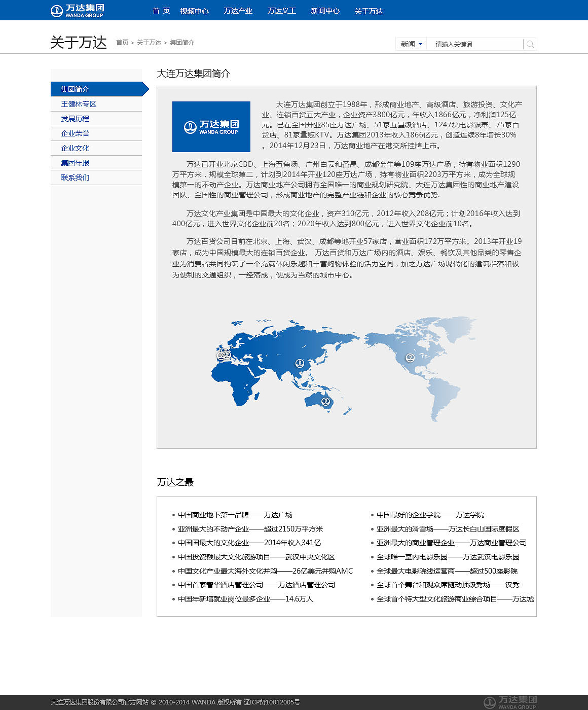Click the 汉秀 stage show list item
Image resolution: width=588 pixels, height=710 pixels.
point(448,585)
